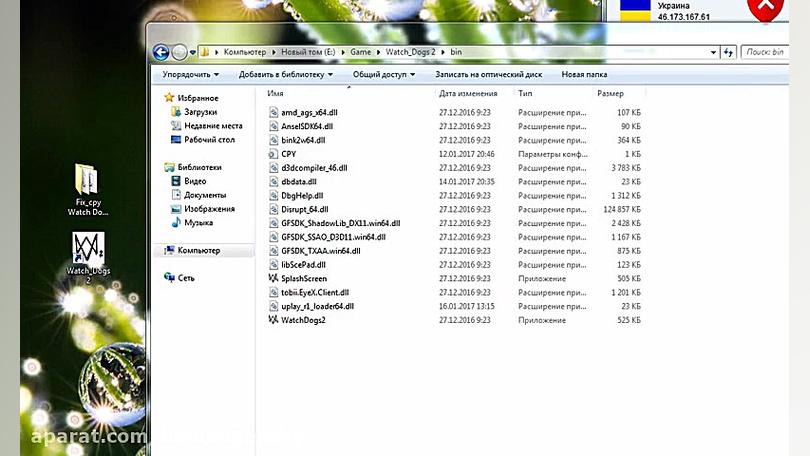Click size '3 783 КБ' of d3dcompiler_46.dll
The width and height of the screenshot is (810, 456).
click(626, 168)
